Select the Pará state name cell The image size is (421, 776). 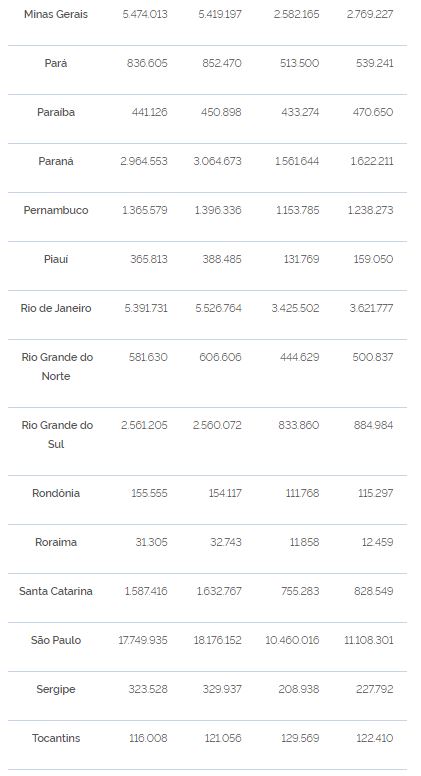coord(56,63)
